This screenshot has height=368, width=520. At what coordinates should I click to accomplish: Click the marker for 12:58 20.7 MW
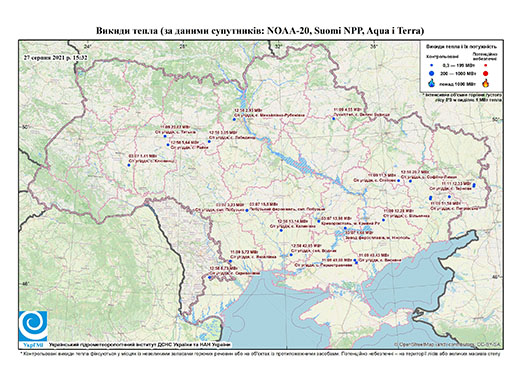[410, 181]
